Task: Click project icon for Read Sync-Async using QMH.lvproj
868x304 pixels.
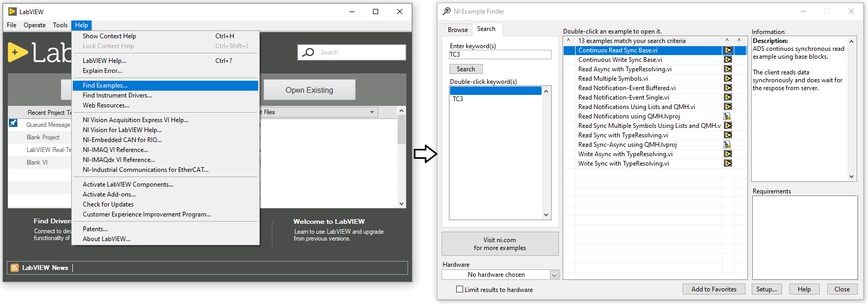Action: tap(728, 145)
